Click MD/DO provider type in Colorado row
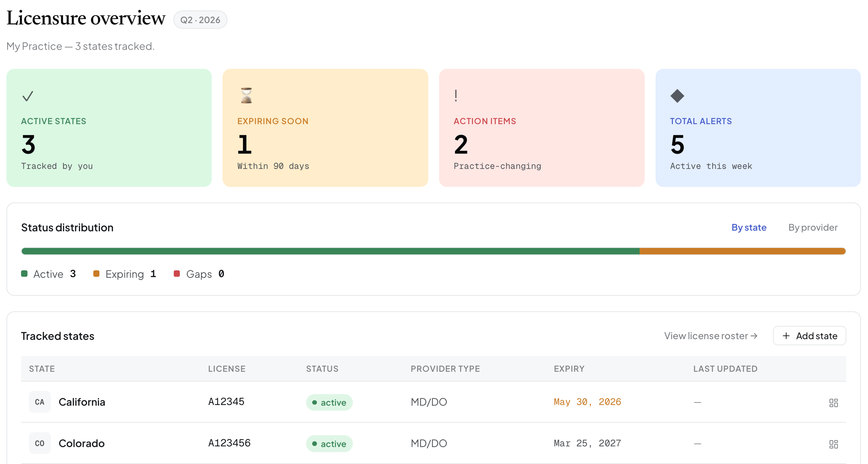The height and width of the screenshot is (464, 868). click(x=429, y=443)
